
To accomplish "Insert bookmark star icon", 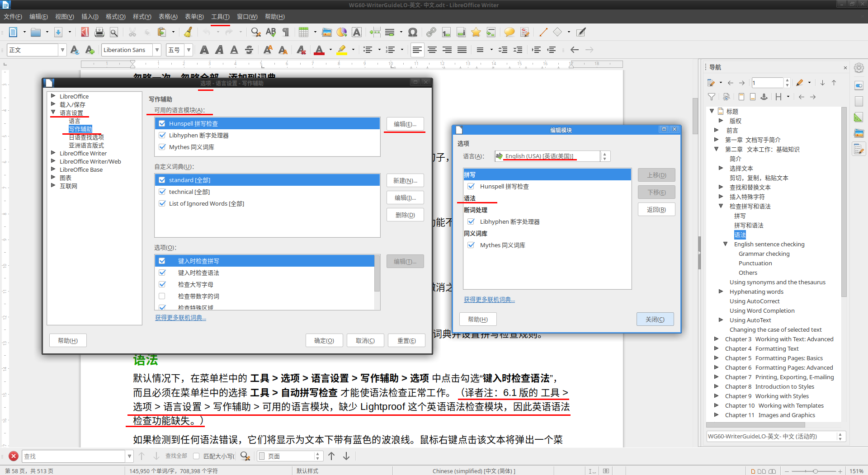I will [476, 32].
